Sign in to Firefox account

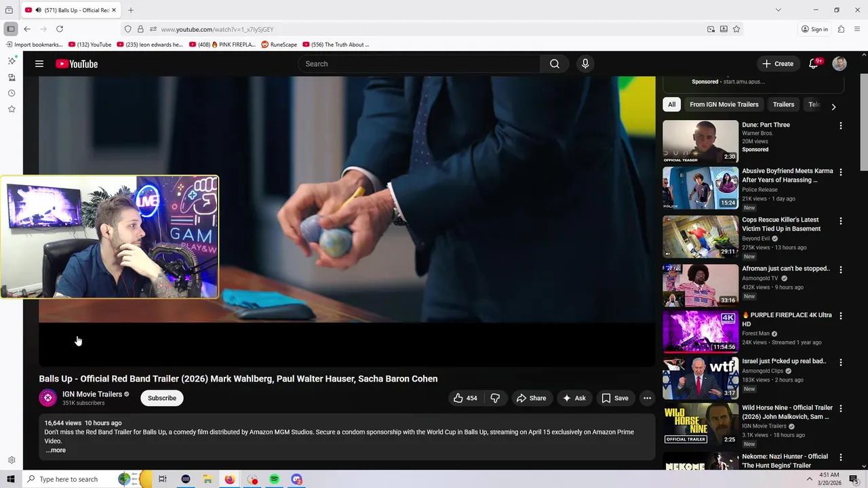[814, 29]
